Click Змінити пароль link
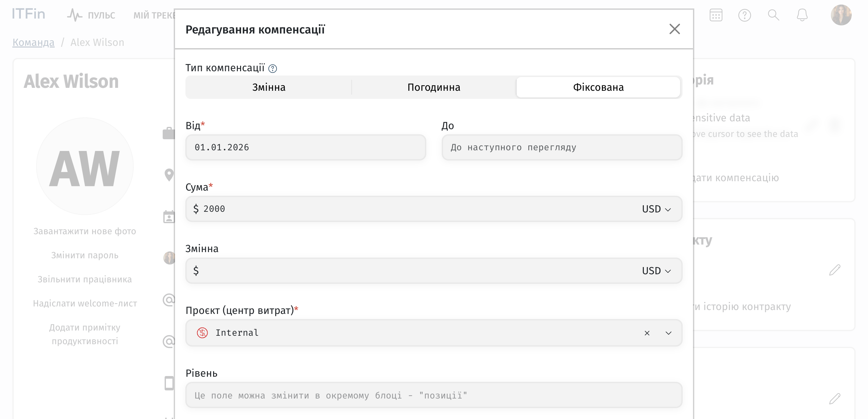The image size is (868, 419). [85, 255]
